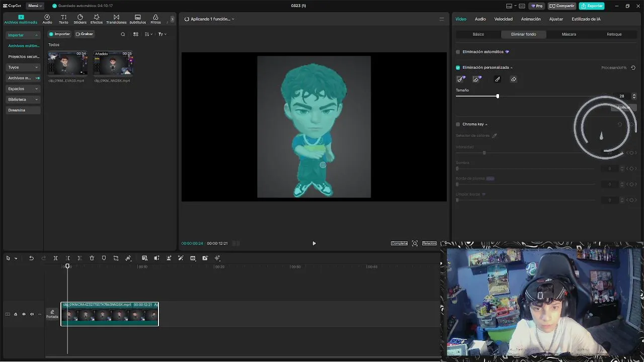Expand the Tuyos section

click(23, 67)
